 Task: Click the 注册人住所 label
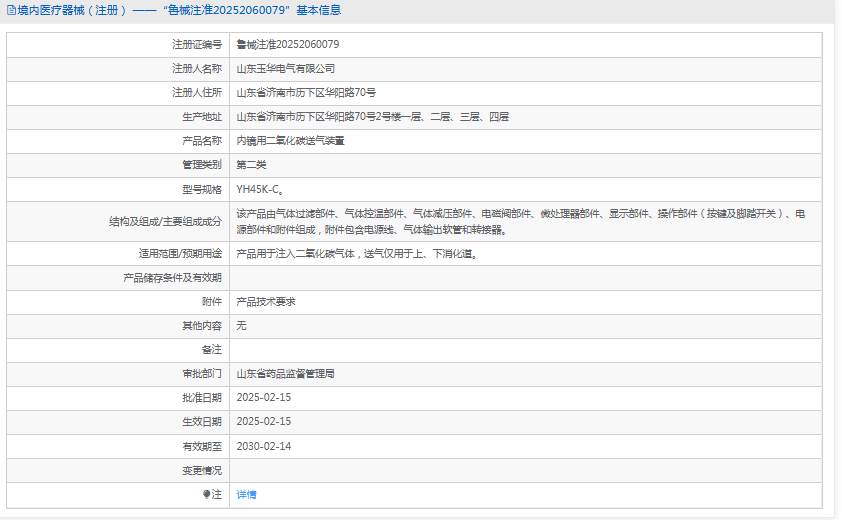point(197,93)
